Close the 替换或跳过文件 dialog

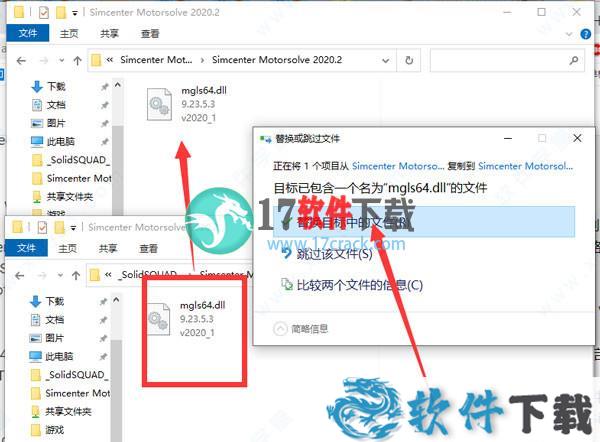tap(577, 139)
